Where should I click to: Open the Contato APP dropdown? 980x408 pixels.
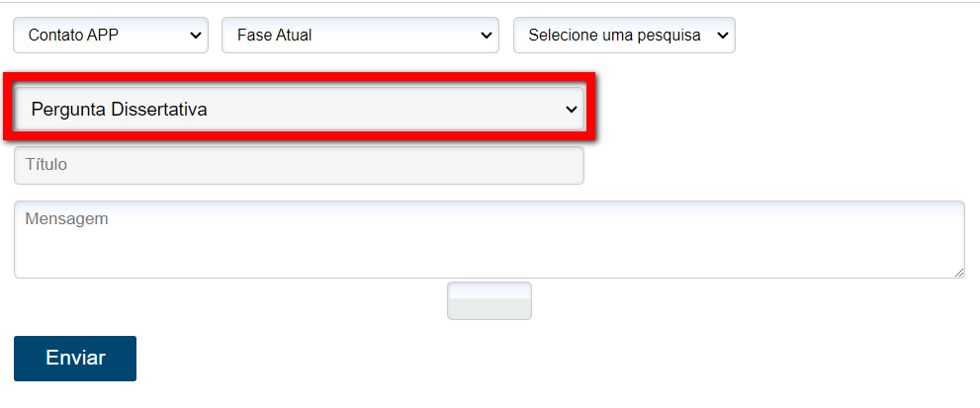click(110, 36)
